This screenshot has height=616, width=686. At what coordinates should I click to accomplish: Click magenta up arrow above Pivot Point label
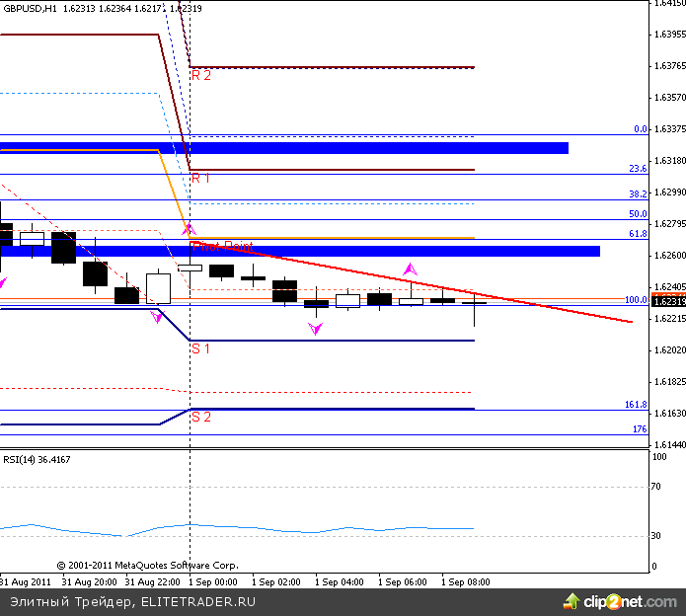[x=190, y=229]
